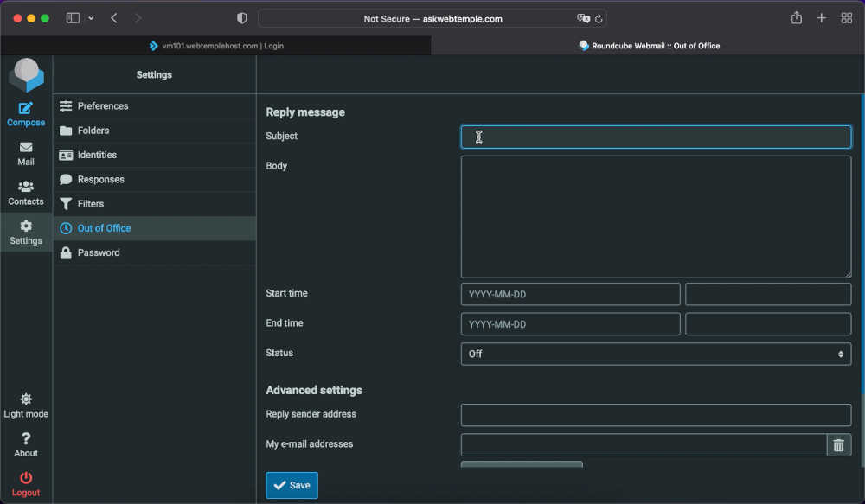865x504 pixels.
Task: Open Preferences settings
Action: (x=155, y=105)
